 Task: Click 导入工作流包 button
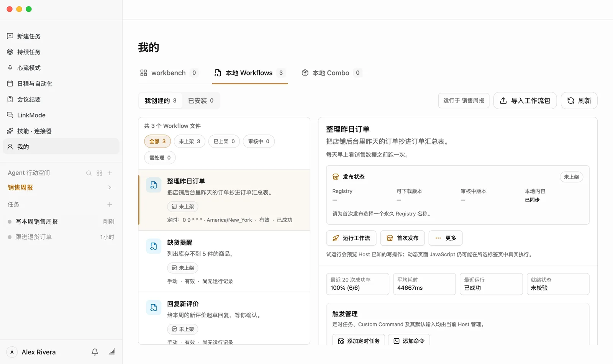(525, 100)
